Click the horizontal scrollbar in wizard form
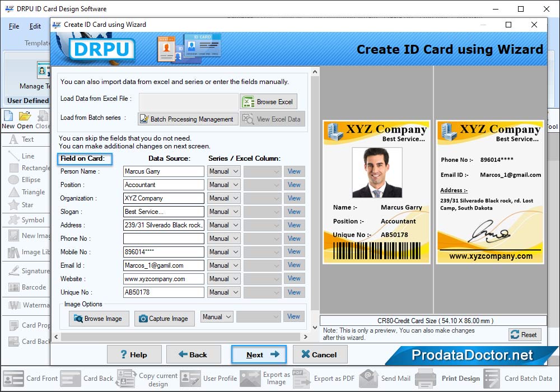 (180, 337)
